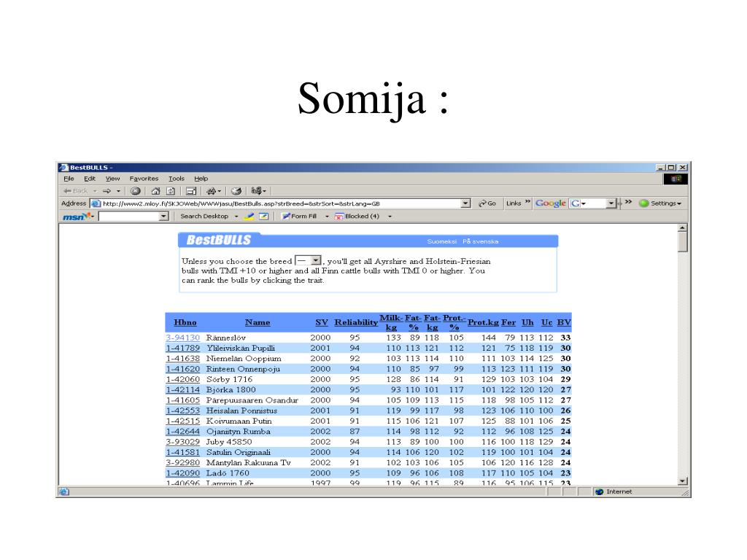Click the Search binoculars icon
This screenshot has width=747, height=560.
pyautogui.click(x=211, y=191)
